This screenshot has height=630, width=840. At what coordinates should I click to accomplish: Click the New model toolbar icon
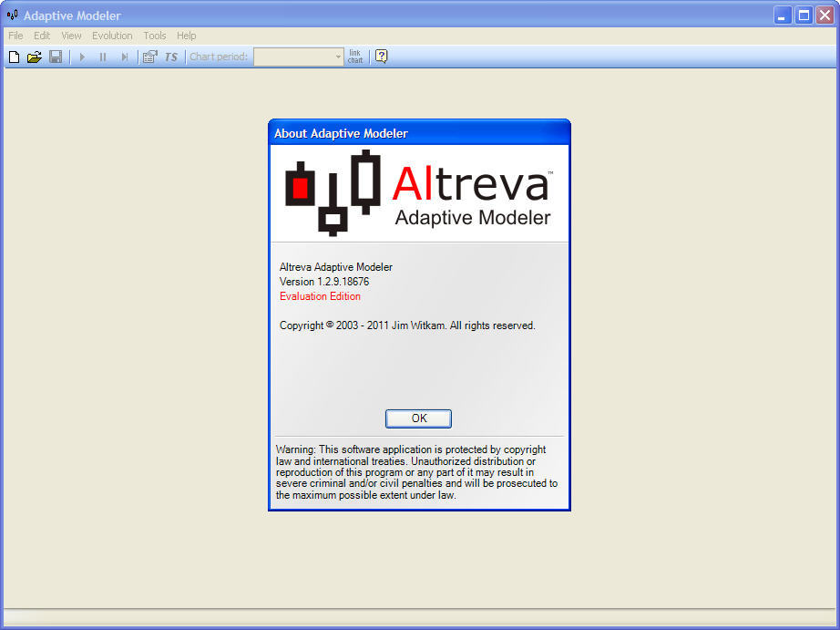(14, 57)
